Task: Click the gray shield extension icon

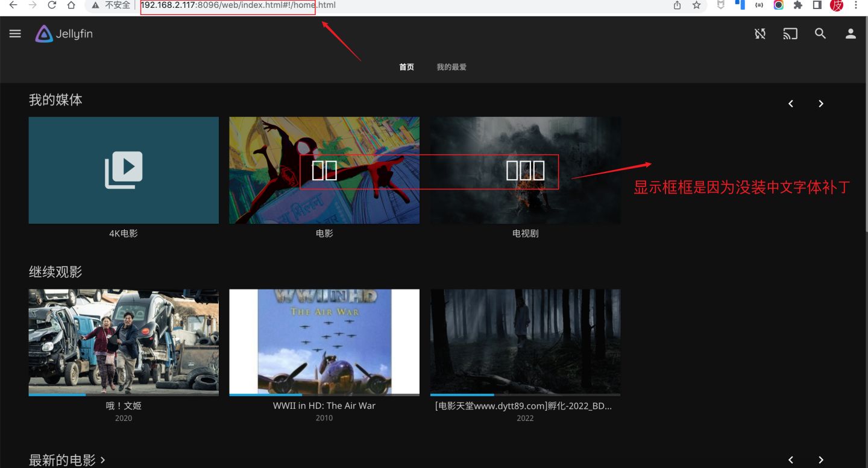Action: pos(721,5)
